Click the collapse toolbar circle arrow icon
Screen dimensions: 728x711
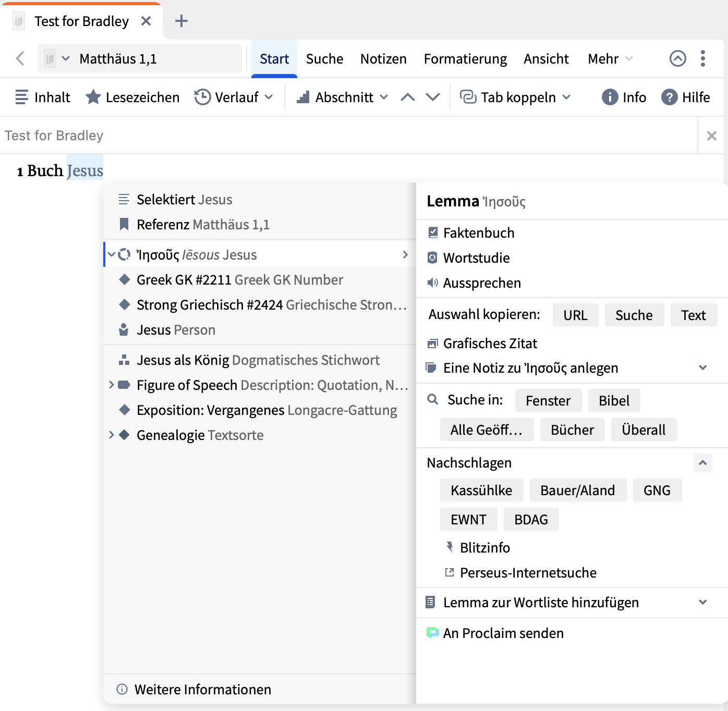(677, 58)
